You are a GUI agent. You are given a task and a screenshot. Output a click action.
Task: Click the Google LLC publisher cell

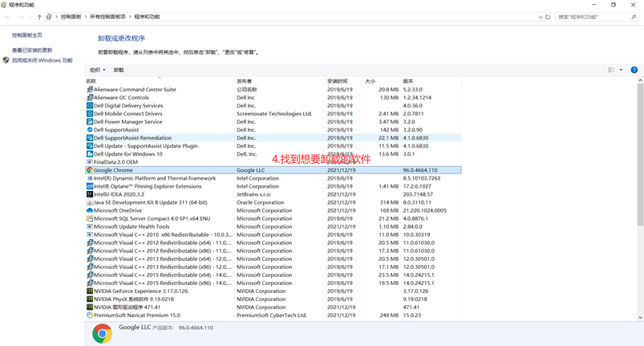(250, 170)
